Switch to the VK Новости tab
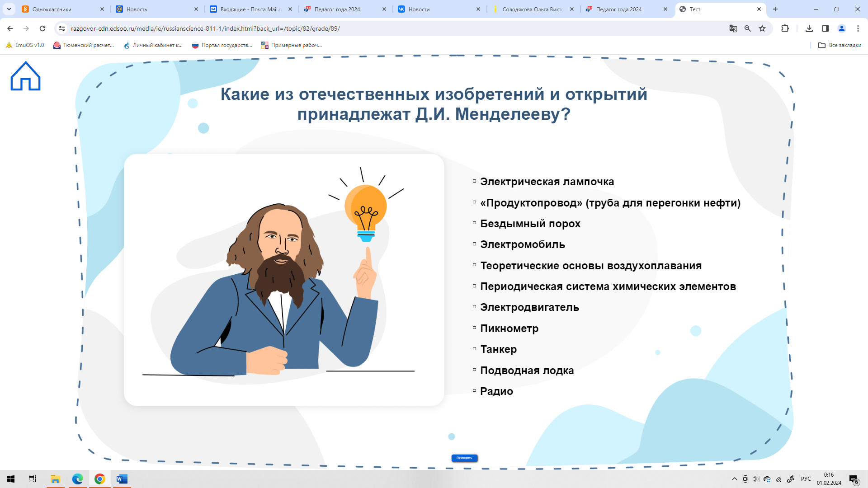 point(439,9)
